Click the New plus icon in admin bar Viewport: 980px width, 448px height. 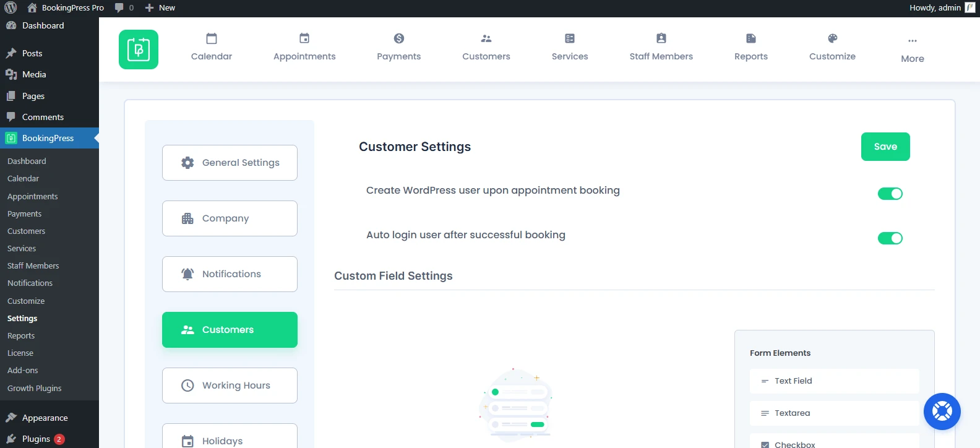pyautogui.click(x=149, y=8)
